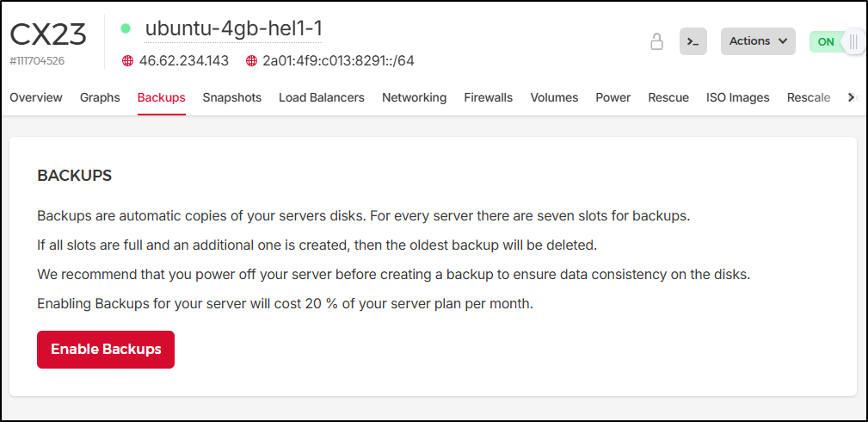Click the lock protection icon
This screenshot has width=868, height=422.
click(656, 41)
